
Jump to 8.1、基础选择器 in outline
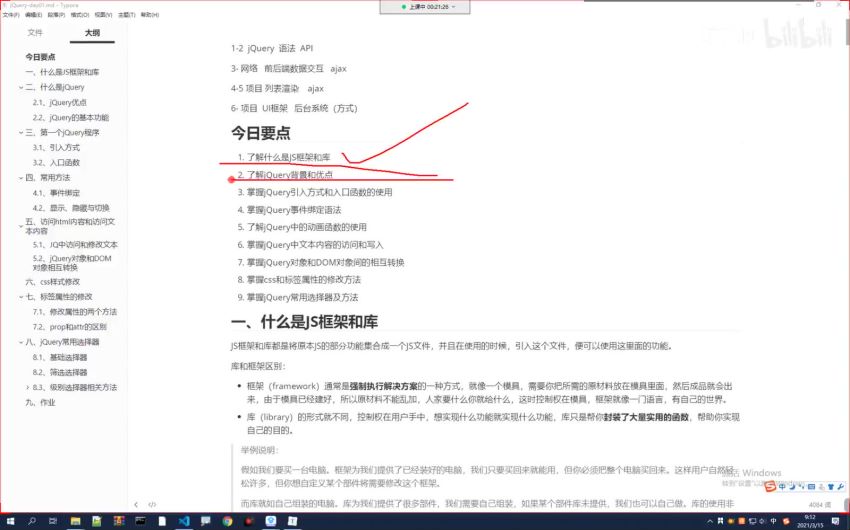(x=60, y=358)
